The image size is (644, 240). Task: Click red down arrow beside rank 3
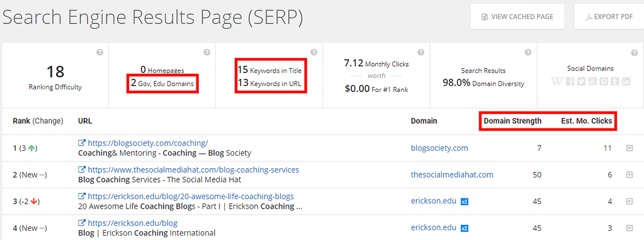point(34,202)
